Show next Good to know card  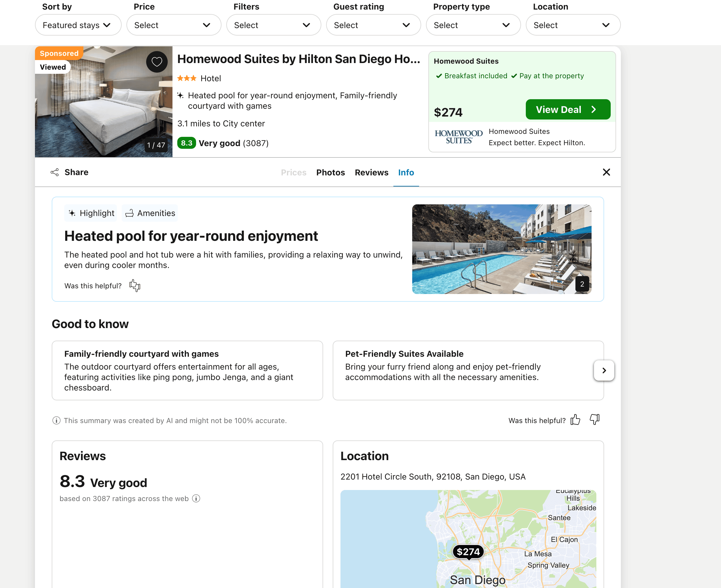point(604,370)
